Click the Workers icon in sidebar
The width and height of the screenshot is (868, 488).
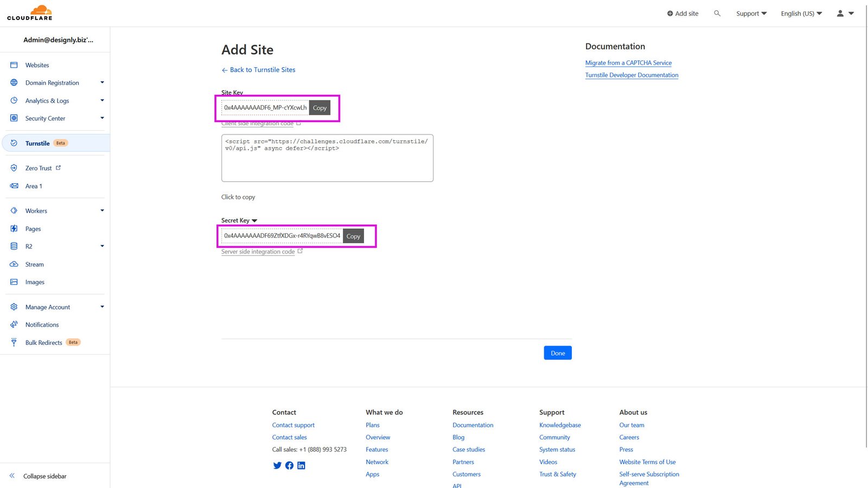coord(14,210)
